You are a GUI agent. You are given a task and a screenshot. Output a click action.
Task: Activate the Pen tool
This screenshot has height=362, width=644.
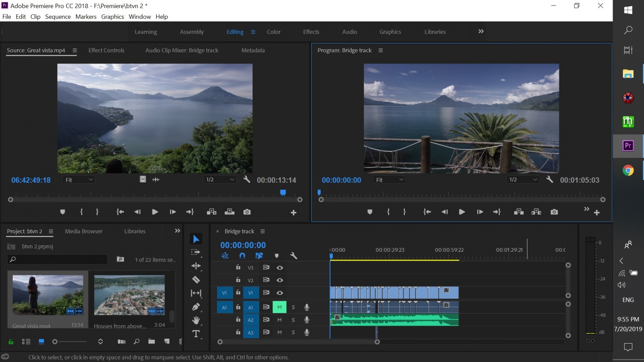(196, 307)
